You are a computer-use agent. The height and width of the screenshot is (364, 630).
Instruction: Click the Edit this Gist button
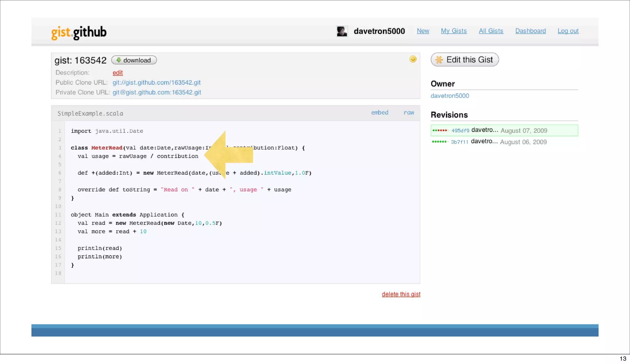[x=465, y=60]
